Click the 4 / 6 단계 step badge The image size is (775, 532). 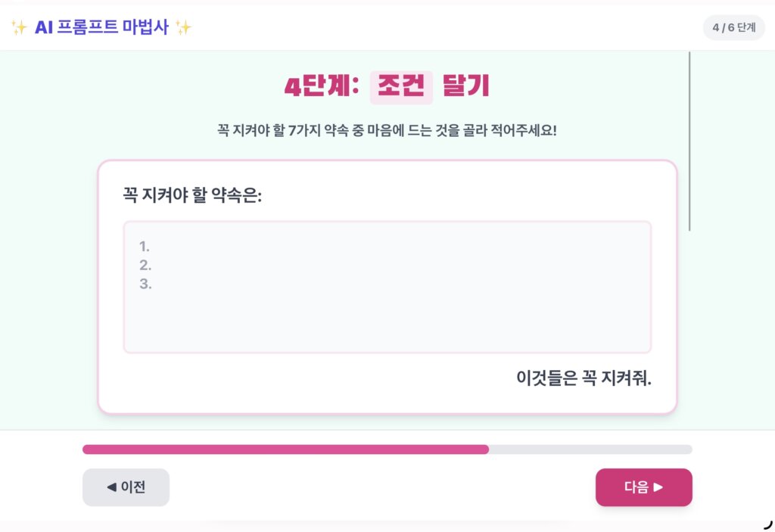pos(733,28)
